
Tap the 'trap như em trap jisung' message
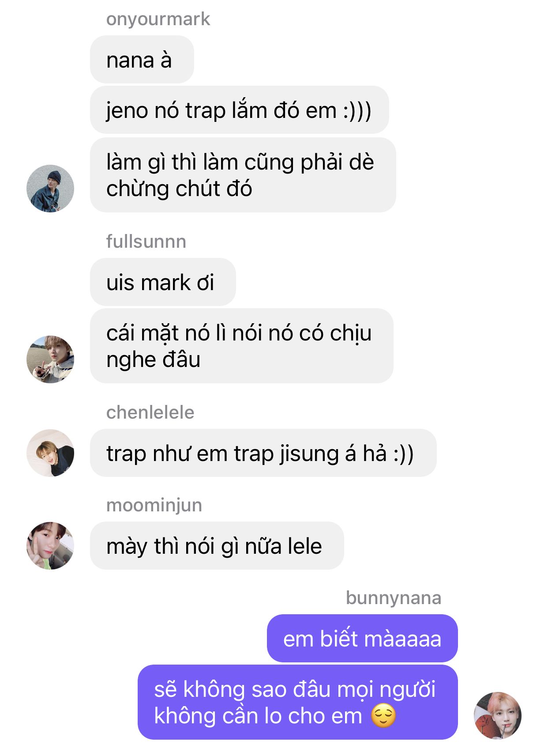click(263, 453)
